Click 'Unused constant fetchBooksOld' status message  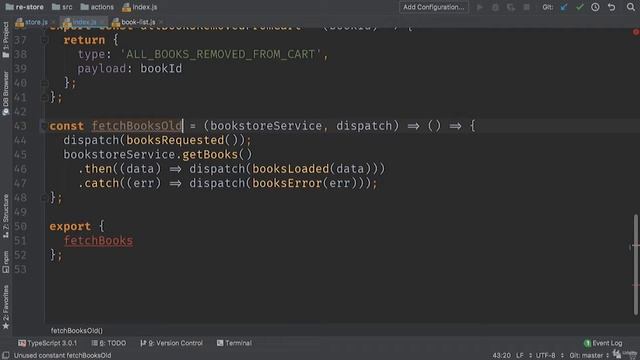click(62, 356)
